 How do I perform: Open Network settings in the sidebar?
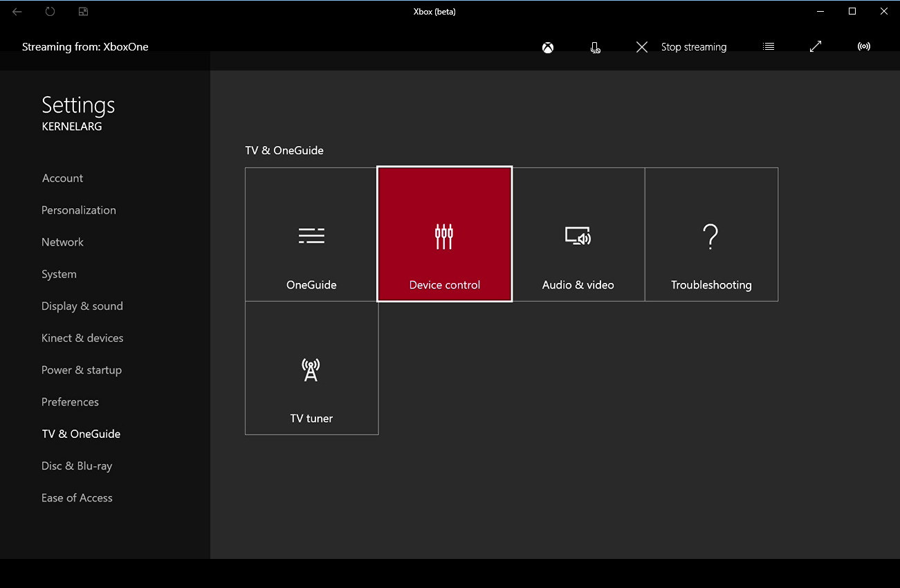[62, 241]
